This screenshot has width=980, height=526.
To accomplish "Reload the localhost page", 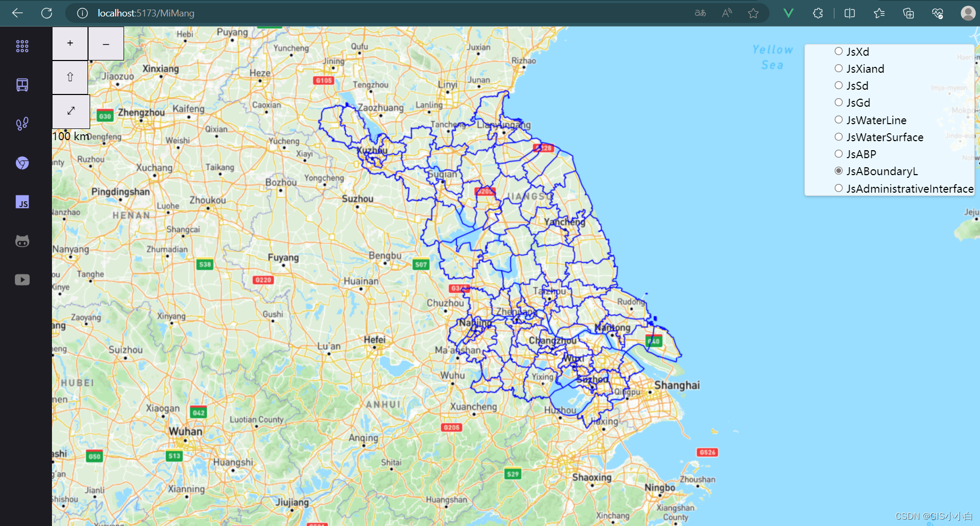I will click(47, 13).
